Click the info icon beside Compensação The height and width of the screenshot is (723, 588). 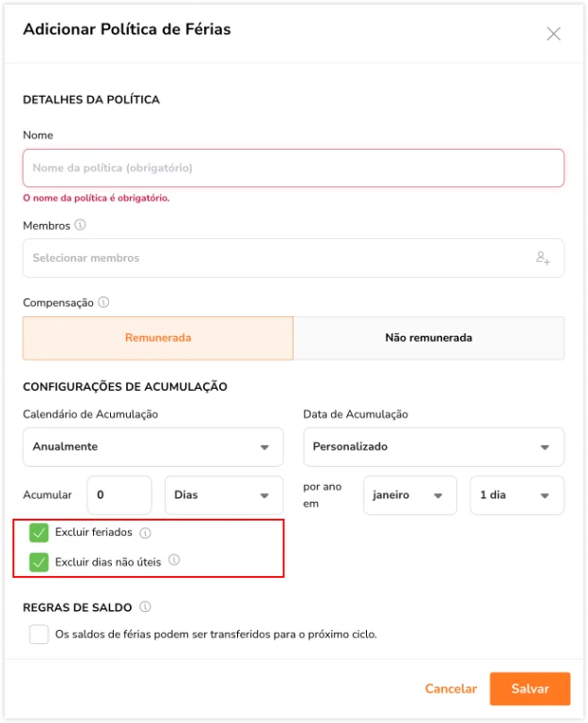[x=103, y=302]
